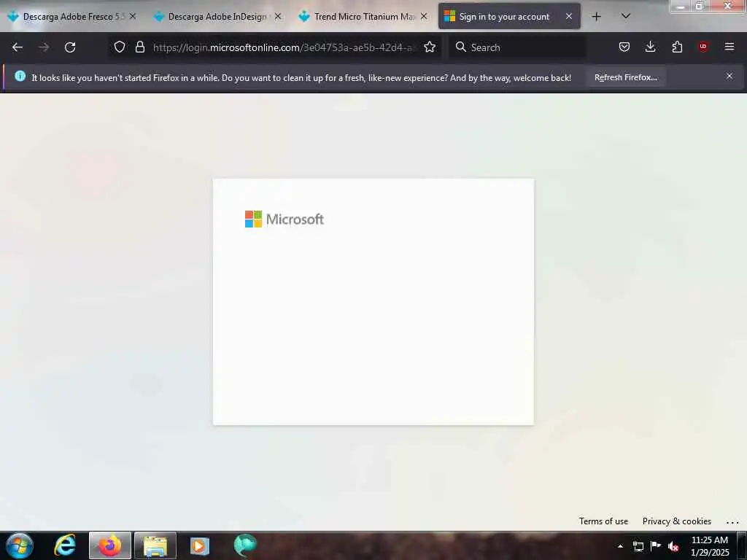Image resolution: width=747 pixels, height=560 pixels.
Task: Open the Downloads panel
Action: tap(650, 47)
